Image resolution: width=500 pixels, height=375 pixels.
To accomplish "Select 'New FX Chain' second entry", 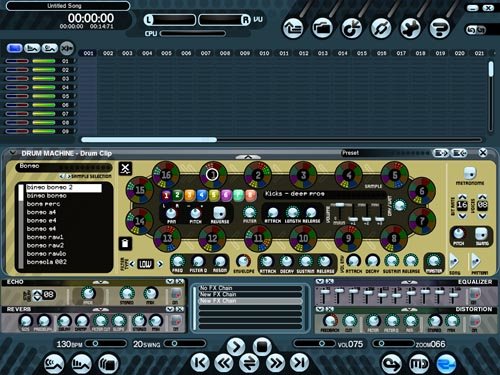I will coord(250,301).
